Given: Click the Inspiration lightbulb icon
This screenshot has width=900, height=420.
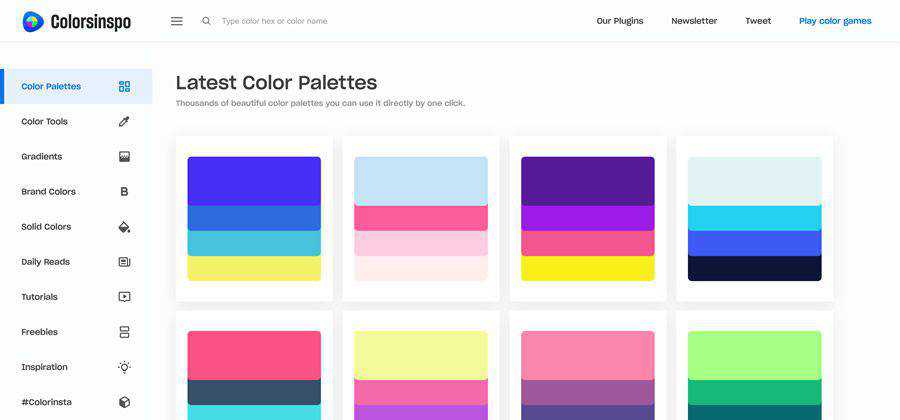Looking at the screenshot, I should [x=124, y=367].
